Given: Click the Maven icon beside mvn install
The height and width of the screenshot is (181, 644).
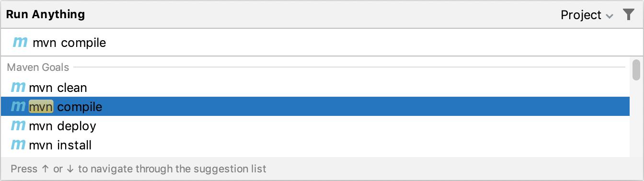Looking at the screenshot, I should pos(18,145).
